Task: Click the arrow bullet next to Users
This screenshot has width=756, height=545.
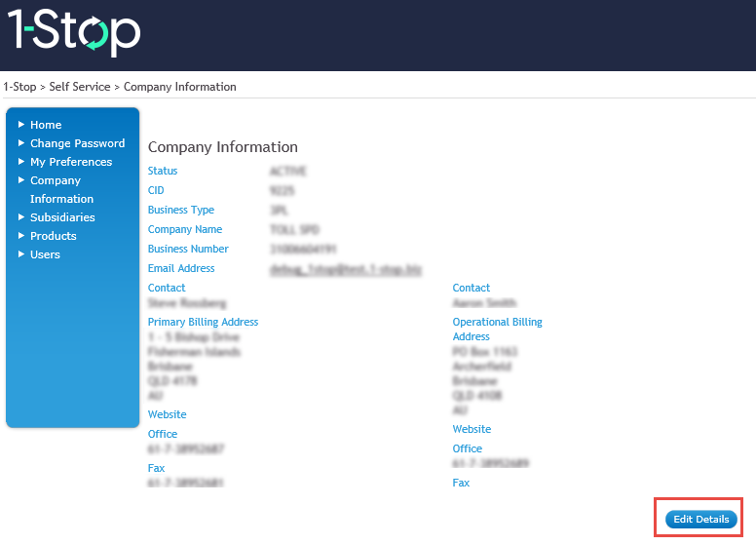Action: (x=21, y=254)
